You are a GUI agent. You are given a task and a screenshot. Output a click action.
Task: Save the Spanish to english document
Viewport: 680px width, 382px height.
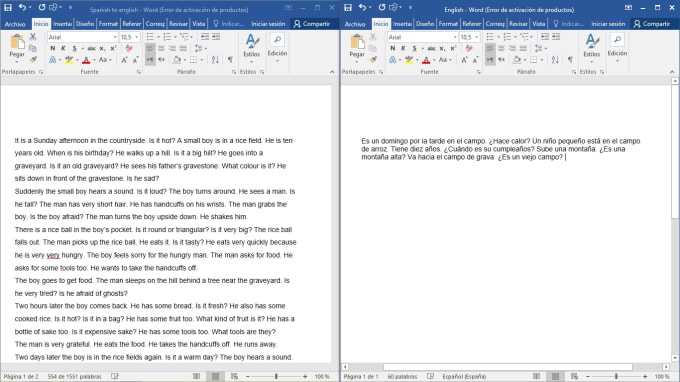(8, 7)
